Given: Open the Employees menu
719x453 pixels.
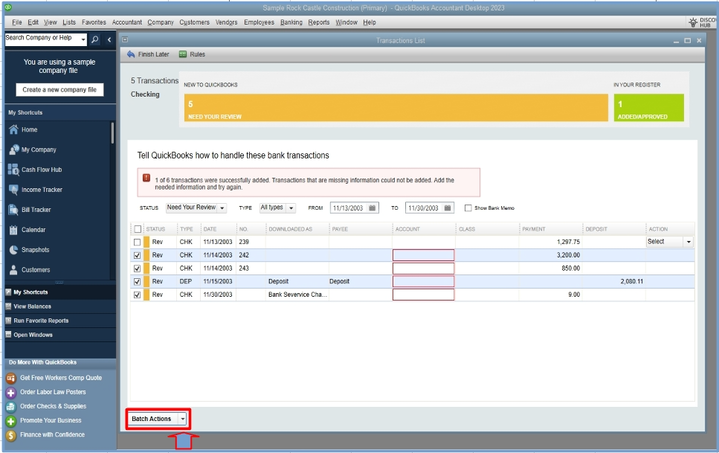Looking at the screenshot, I should 259,22.
